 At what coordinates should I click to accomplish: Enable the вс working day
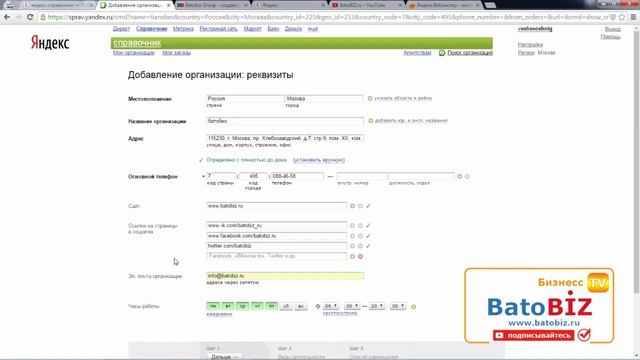[301, 306]
